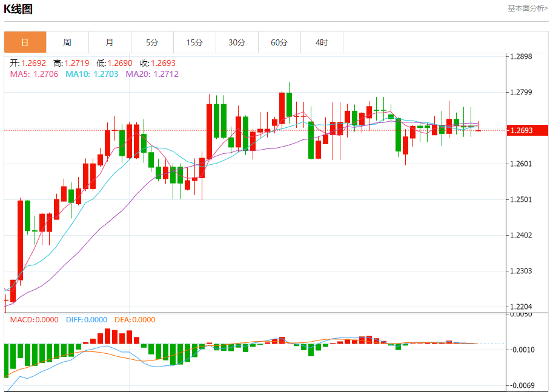Click the 收:1.2693 close price value
The width and height of the screenshot is (553, 392).
pos(157,63)
